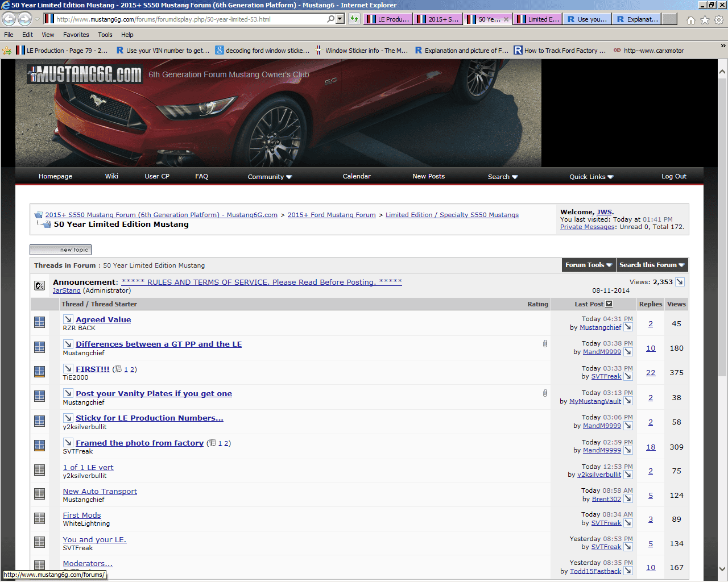Expand the Search dropdown in nav bar
The height and width of the screenshot is (582, 728).
503,177
